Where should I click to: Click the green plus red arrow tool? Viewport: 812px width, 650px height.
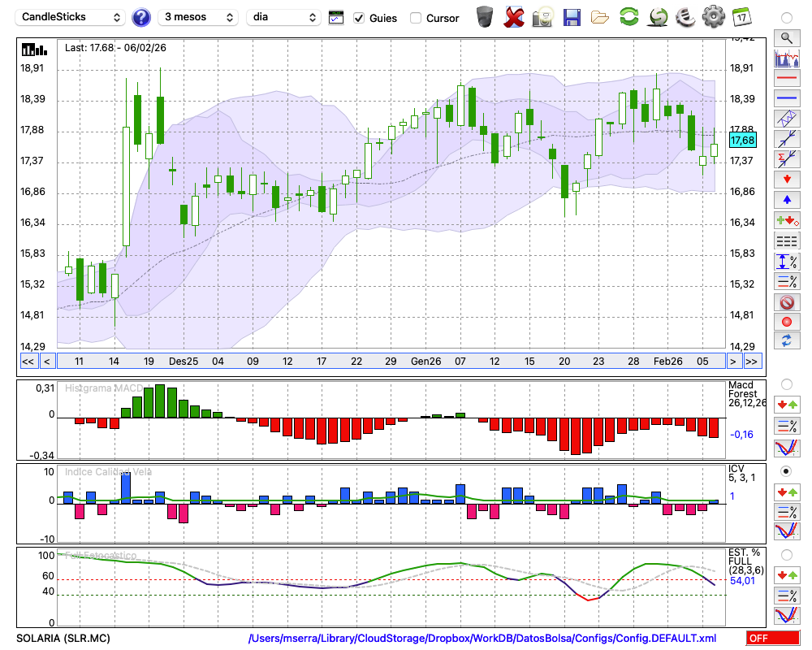point(787,220)
